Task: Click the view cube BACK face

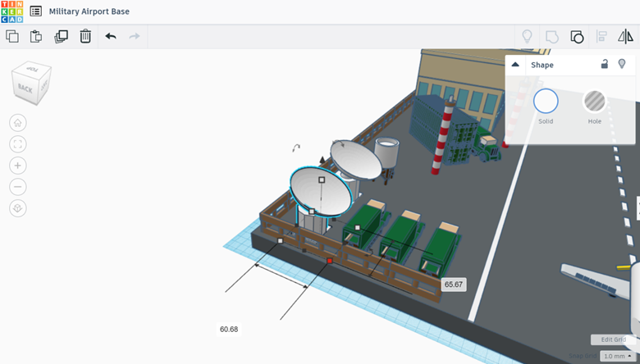Action: pos(25,88)
